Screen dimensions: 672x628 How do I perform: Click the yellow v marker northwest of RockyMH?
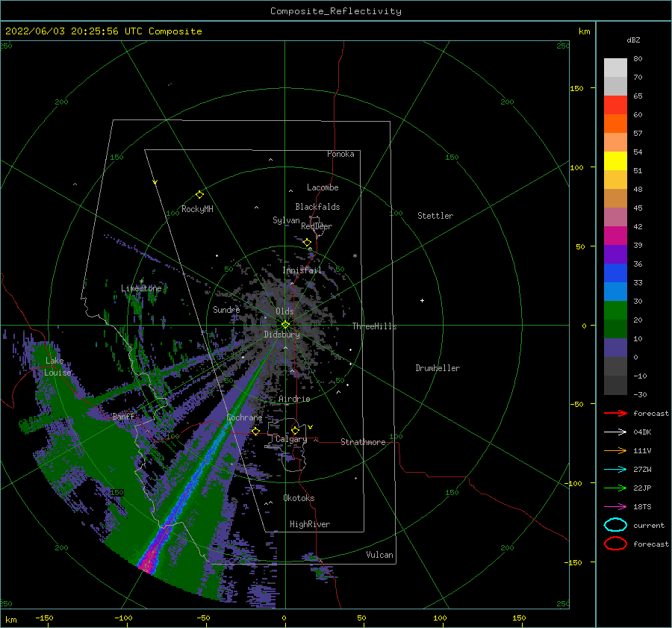point(155,182)
